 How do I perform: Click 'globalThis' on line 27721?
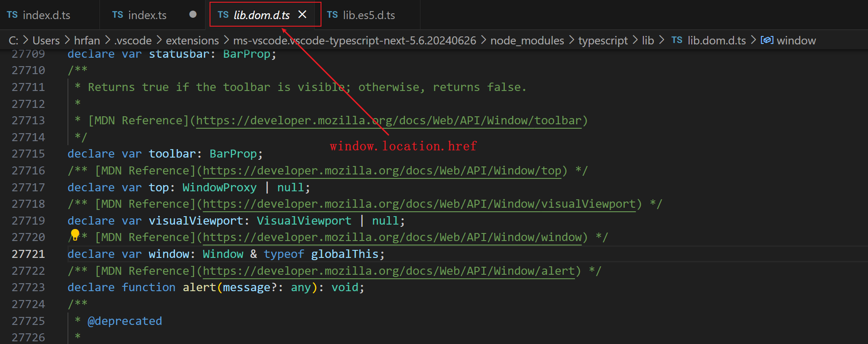(x=345, y=254)
